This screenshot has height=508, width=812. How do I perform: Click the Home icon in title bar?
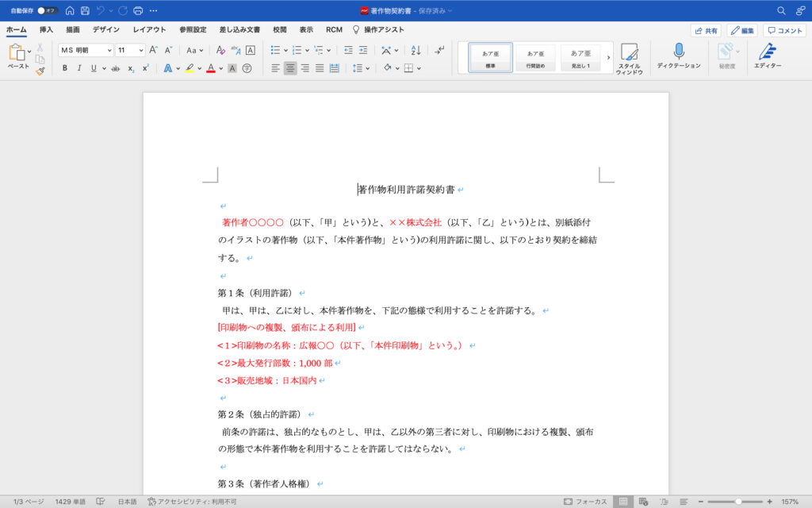click(70, 10)
